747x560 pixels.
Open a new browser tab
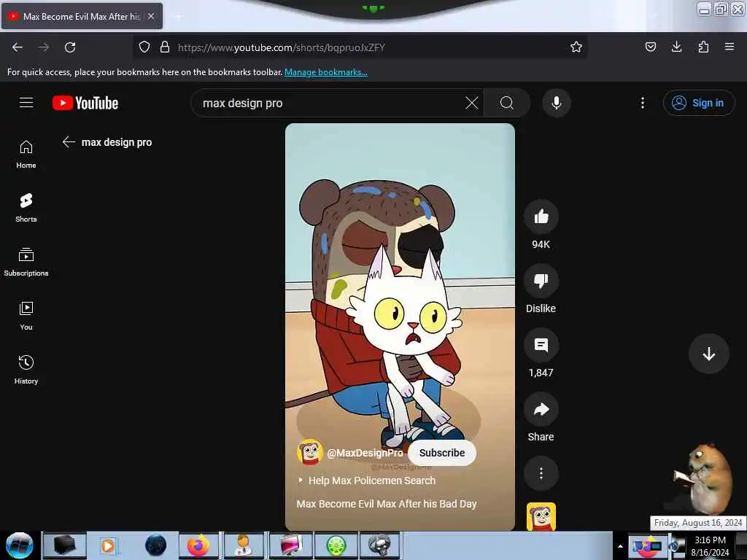(178, 16)
